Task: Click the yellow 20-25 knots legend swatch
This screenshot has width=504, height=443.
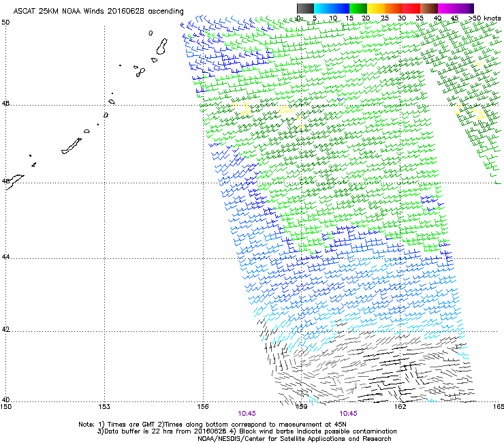Action: [x=376, y=8]
